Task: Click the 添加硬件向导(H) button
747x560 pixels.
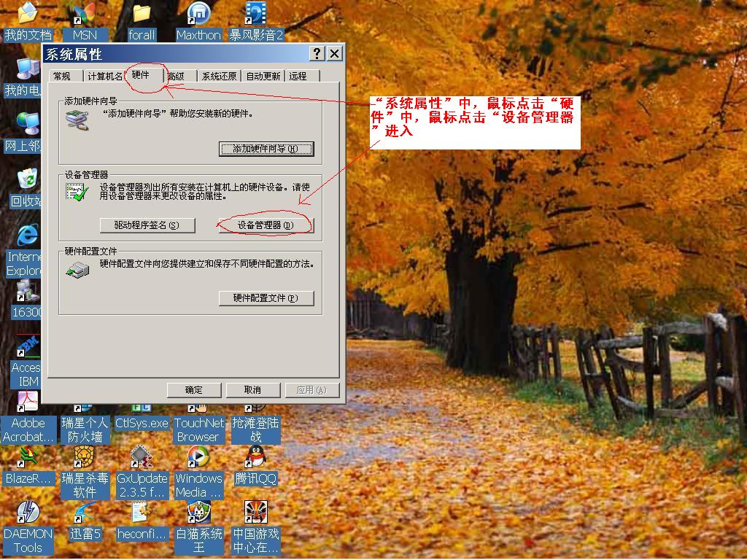Action: pos(266,149)
